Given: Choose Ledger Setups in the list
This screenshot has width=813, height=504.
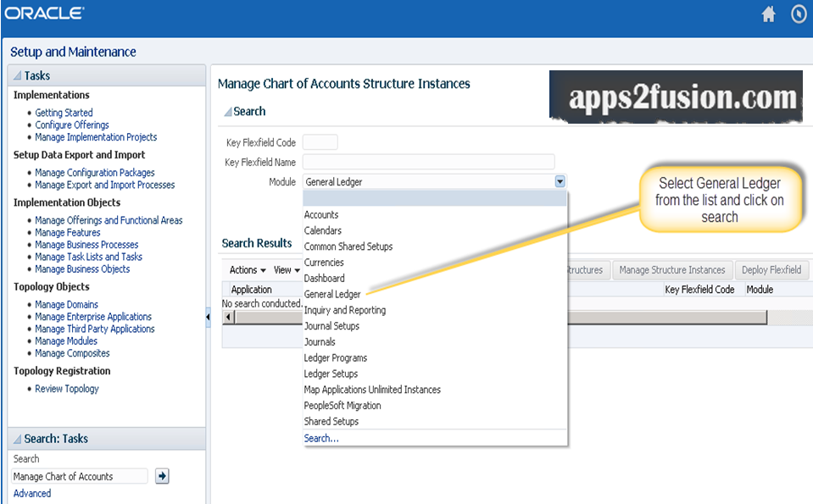Looking at the screenshot, I should 331,374.
